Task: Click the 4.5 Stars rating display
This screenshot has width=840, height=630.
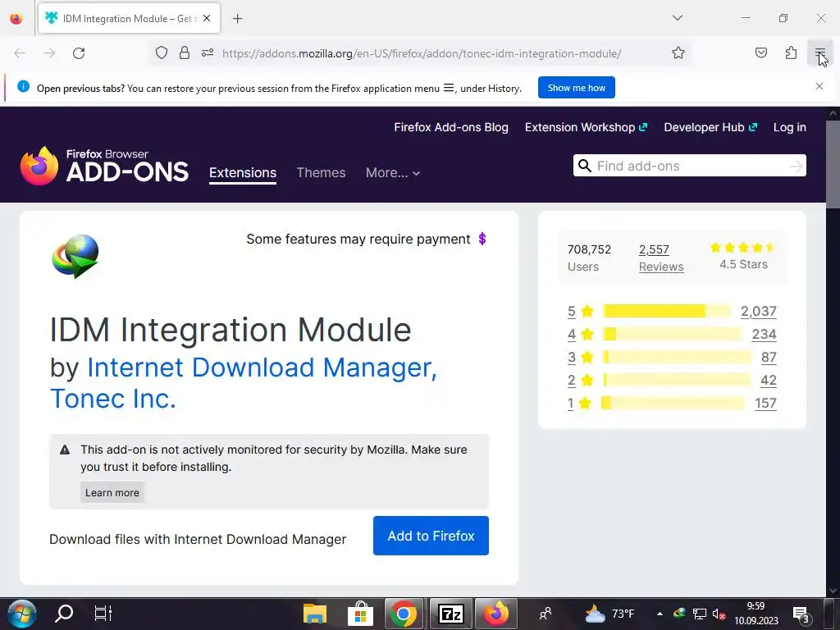Action: point(743,256)
